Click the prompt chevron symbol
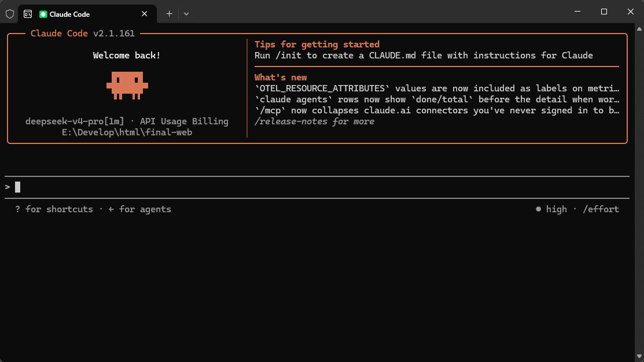The width and height of the screenshot is (644, 362). tap(8, 187)
